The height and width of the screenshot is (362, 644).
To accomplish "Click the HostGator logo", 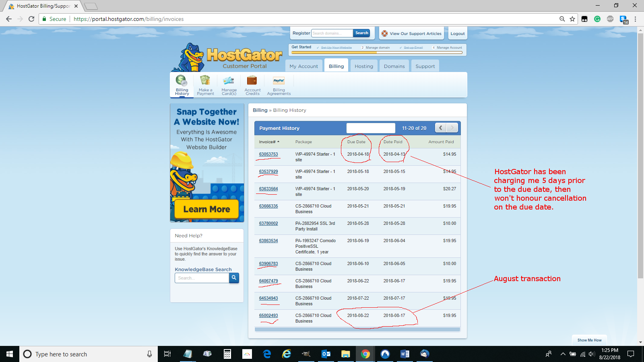I will click(227, 58).
